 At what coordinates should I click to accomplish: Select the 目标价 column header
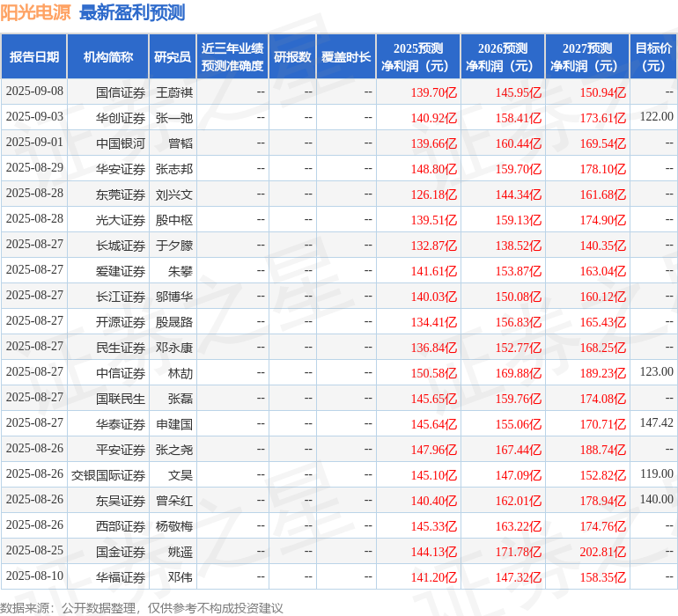tap(653, 56)
